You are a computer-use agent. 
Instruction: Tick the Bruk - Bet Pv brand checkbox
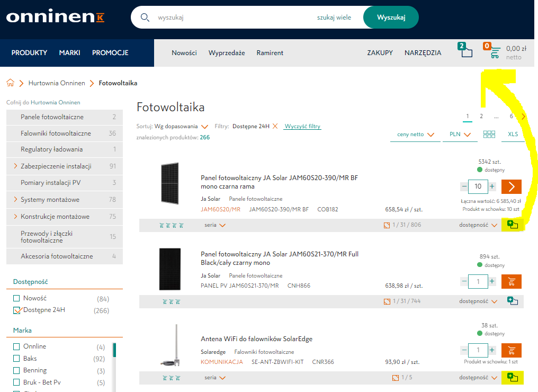[x=16, y=382]
